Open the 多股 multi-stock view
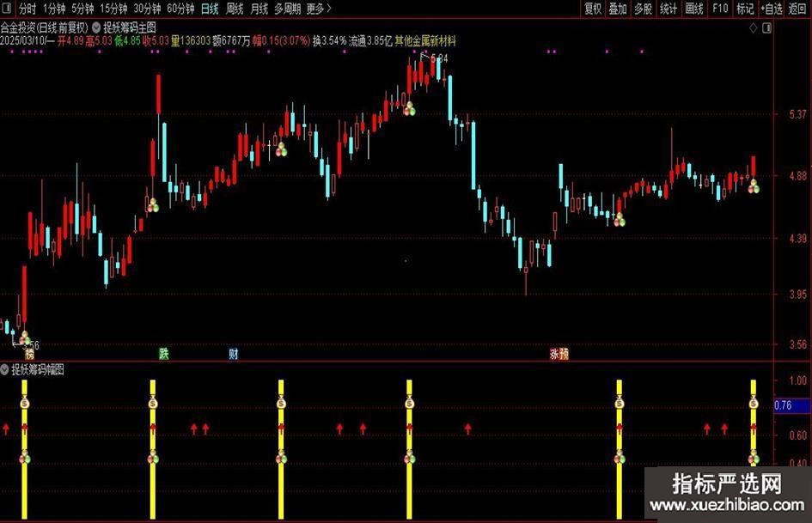The height and width of the screenshot is (523, 812). click(644, 9)
